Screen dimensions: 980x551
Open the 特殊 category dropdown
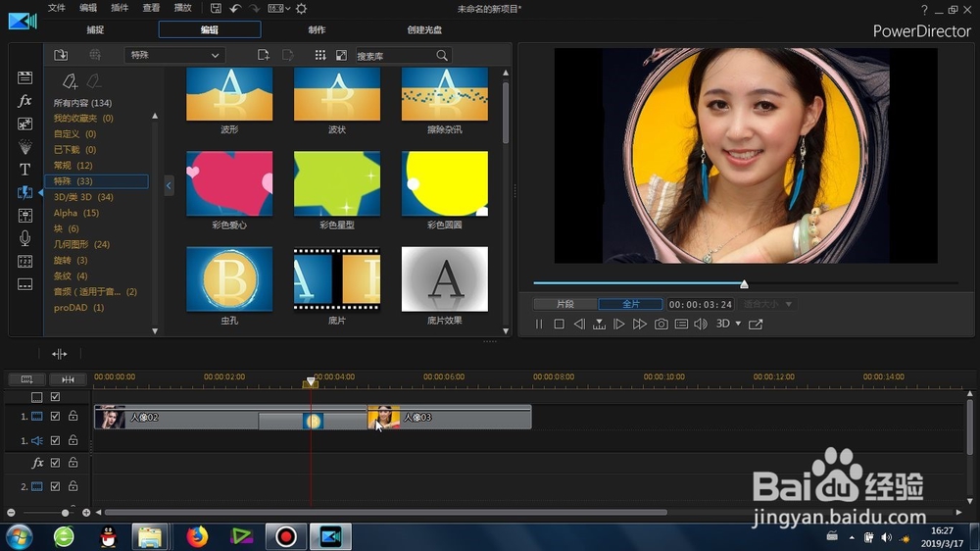click(x=174, y=55)
